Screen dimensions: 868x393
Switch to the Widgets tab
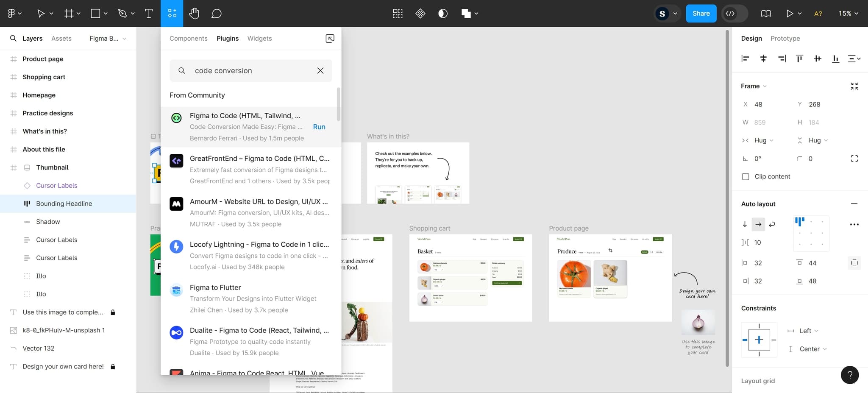[x=259, y=39]
